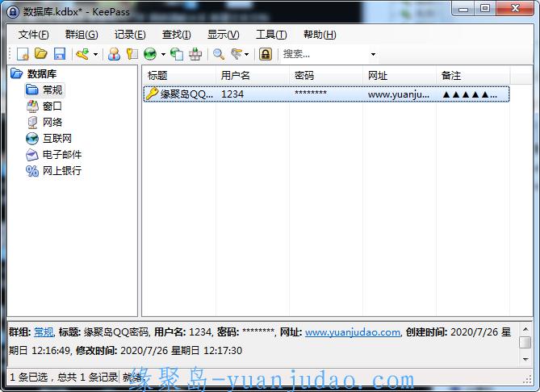Open the 工具(T) menu

pos(270,35)
